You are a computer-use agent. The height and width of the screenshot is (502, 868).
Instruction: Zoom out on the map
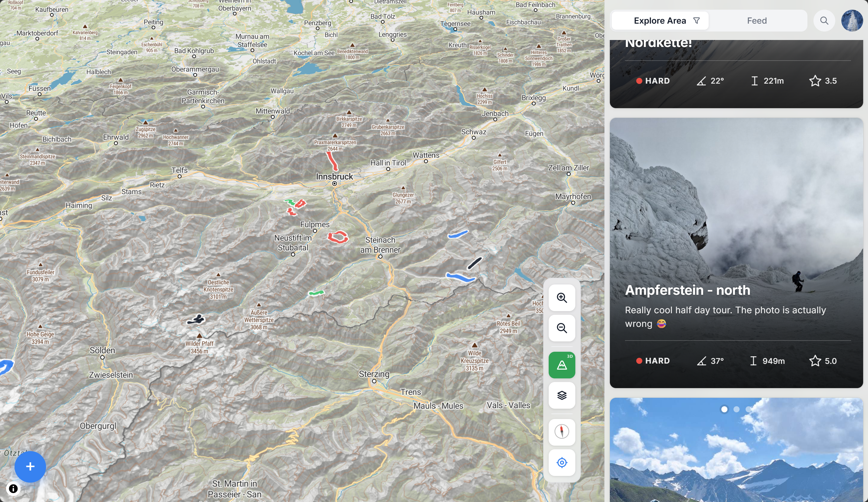pos(562,328)
